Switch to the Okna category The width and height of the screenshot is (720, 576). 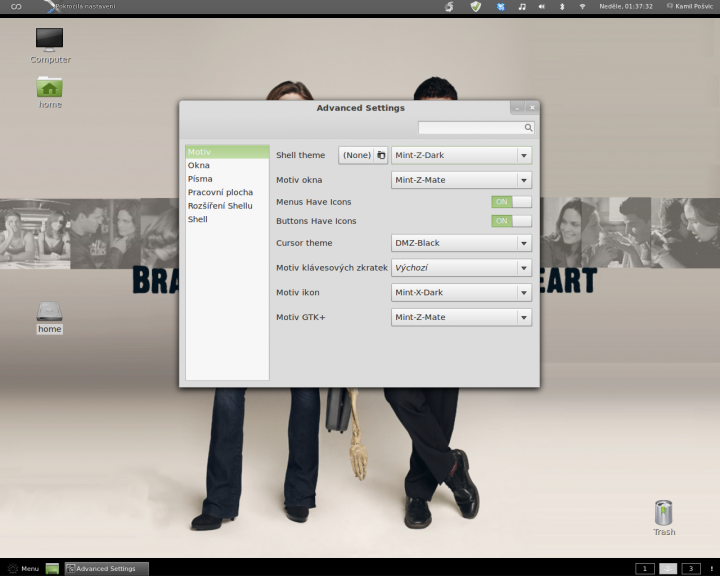[x=227, y=165]
